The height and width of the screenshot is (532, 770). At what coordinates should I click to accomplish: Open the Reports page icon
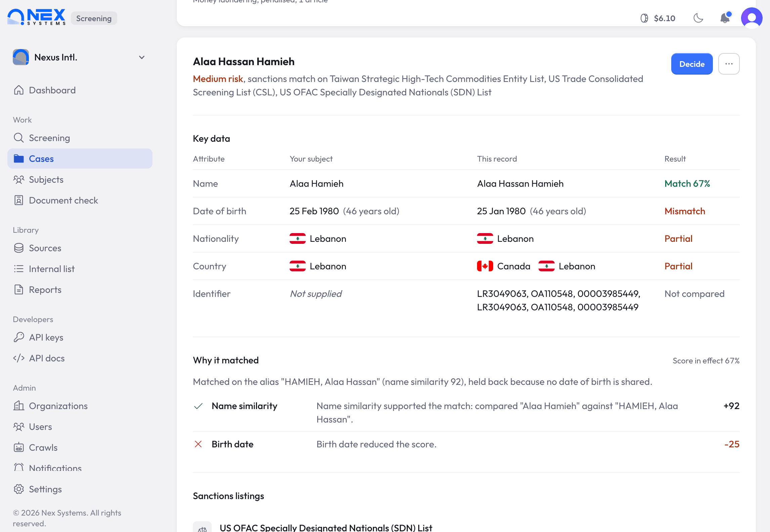[19, 290]
